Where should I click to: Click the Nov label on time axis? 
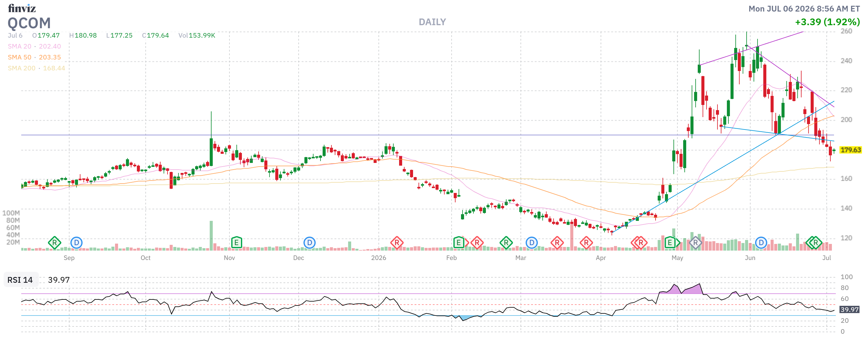[229, 258]
